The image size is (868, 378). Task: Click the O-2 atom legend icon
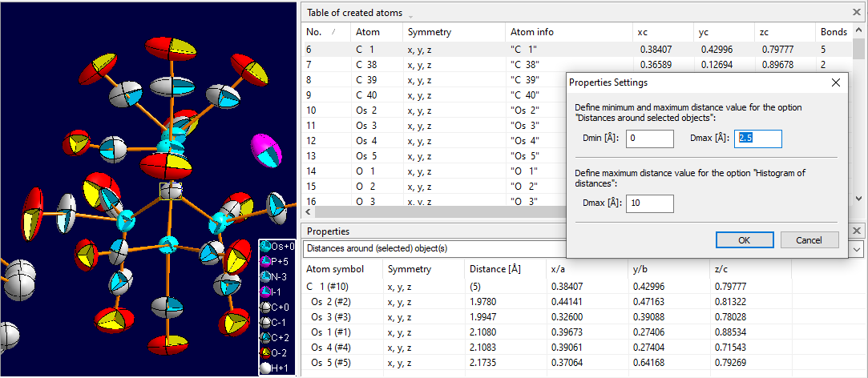point(265,352)
